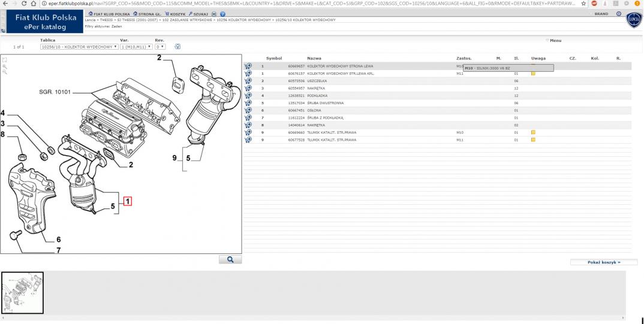
Task: Click the info icon next to BRAND
Action: tap(619, 14)
